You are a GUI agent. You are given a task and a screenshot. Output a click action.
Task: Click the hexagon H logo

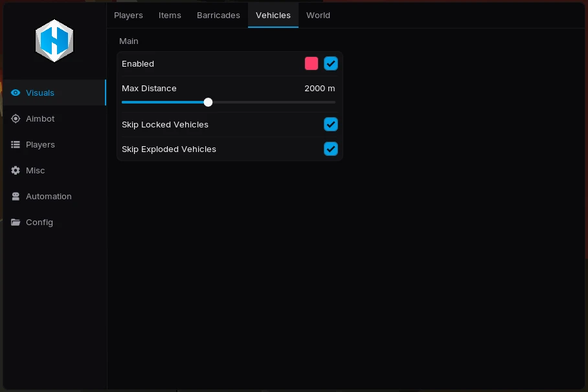54,41
